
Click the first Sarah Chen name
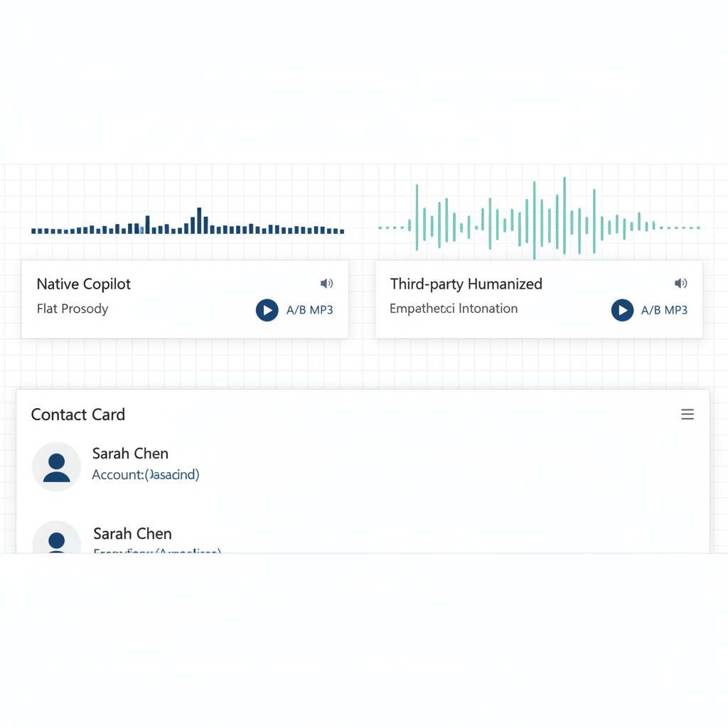click(131, 454)
